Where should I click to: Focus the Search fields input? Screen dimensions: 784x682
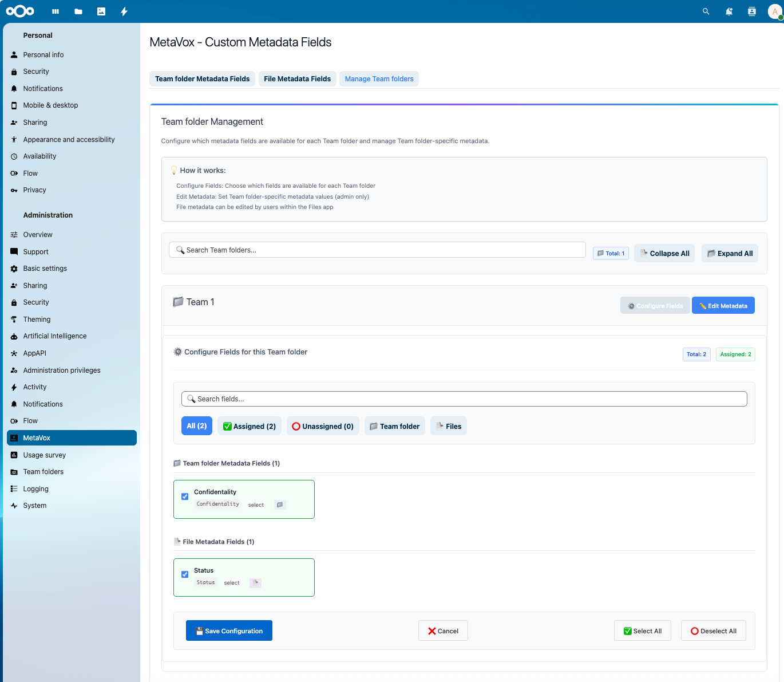(464, 399)
